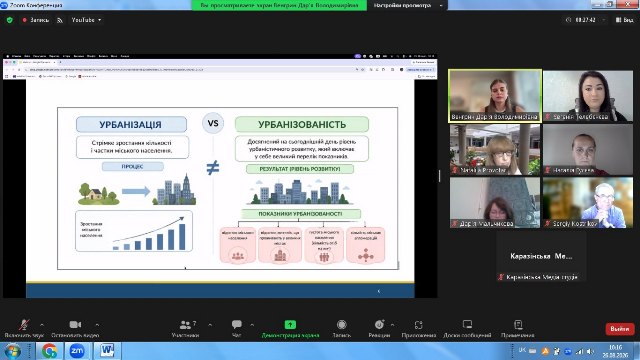Click the green screen share icon
Screen dimensions: 640x360
coord(290,324)
